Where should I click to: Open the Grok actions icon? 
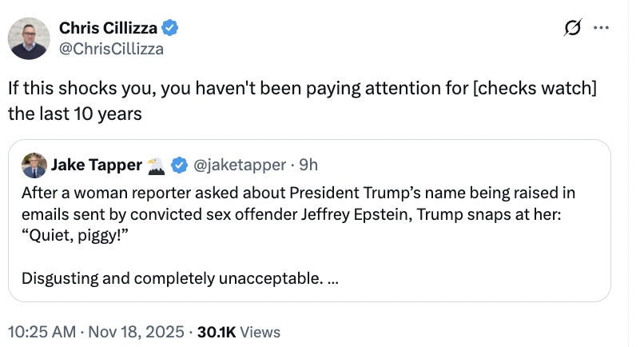572,29
